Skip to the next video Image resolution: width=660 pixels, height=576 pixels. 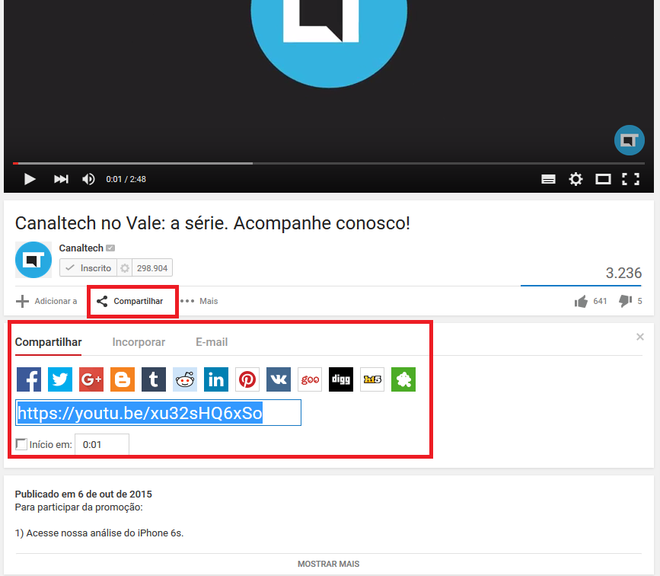click(61, 179)
